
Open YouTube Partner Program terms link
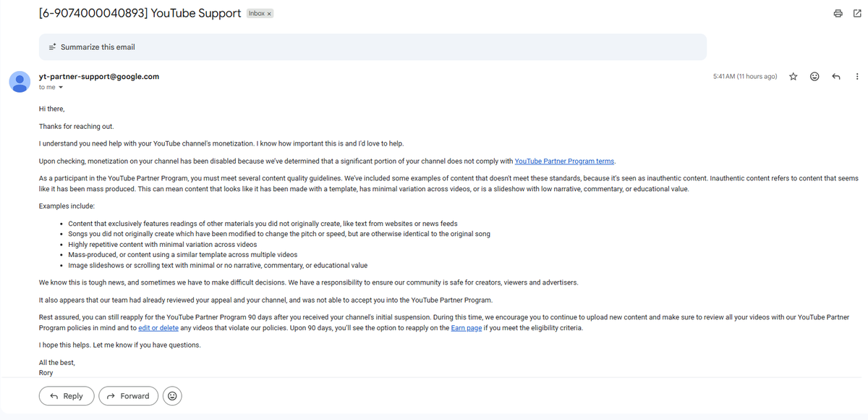[x=564, y=161]
